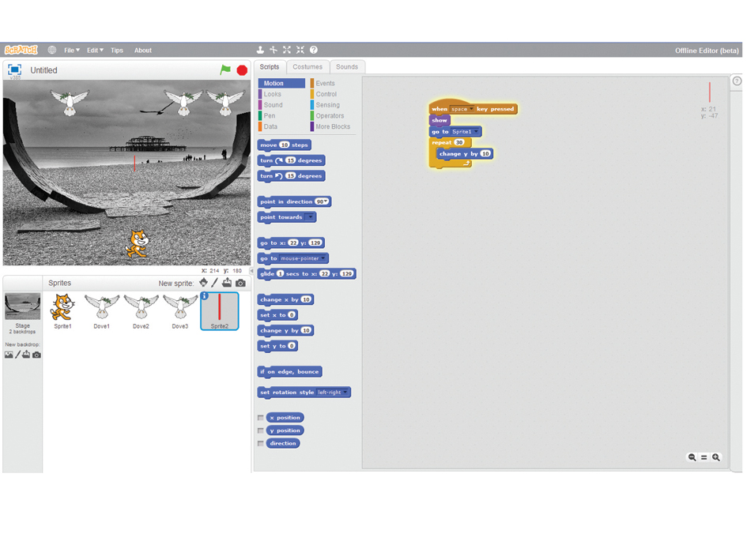Stop the project with red stop sign

242,70
